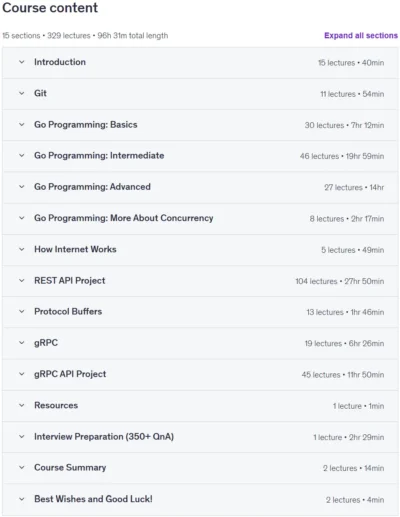Select the Git section title
400x517 pixels.
click(x=40, y=93)
